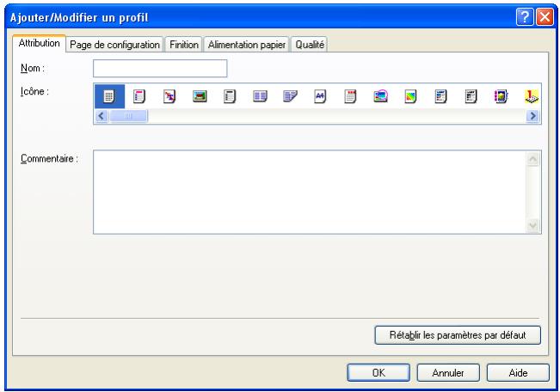Go to the Finition tab

coord(184,45)
